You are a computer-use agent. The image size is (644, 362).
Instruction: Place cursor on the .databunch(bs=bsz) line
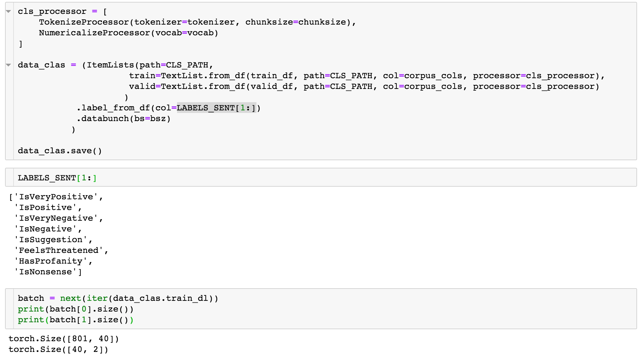click(123, 119)
